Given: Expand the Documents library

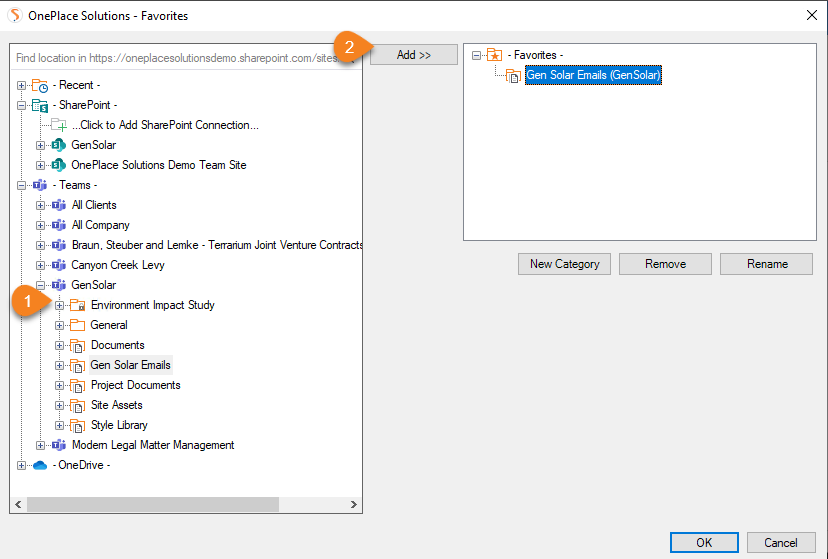Looking at the screenshot, I should click(59, 346).
